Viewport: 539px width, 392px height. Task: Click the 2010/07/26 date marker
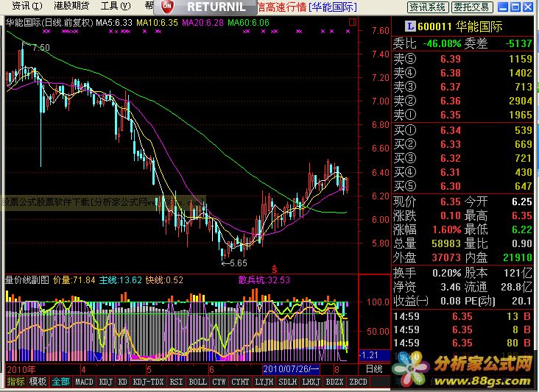coord(291,369)
